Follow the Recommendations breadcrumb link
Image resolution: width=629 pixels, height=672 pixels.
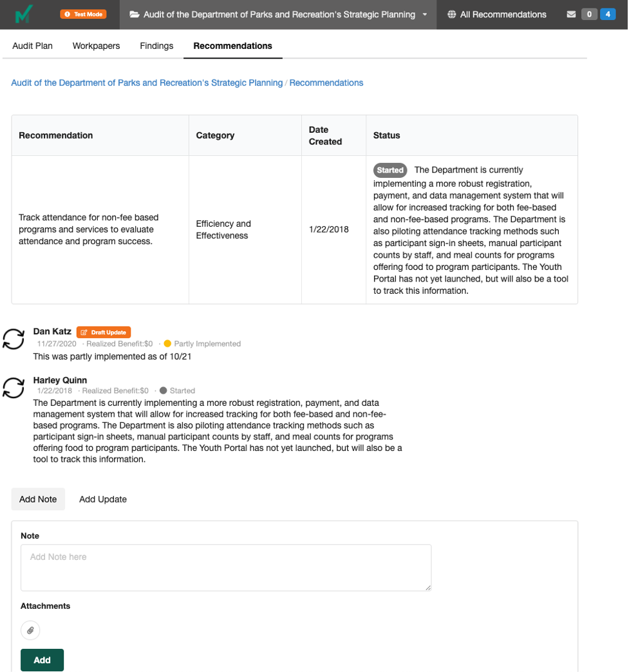(x=326, y=82)
